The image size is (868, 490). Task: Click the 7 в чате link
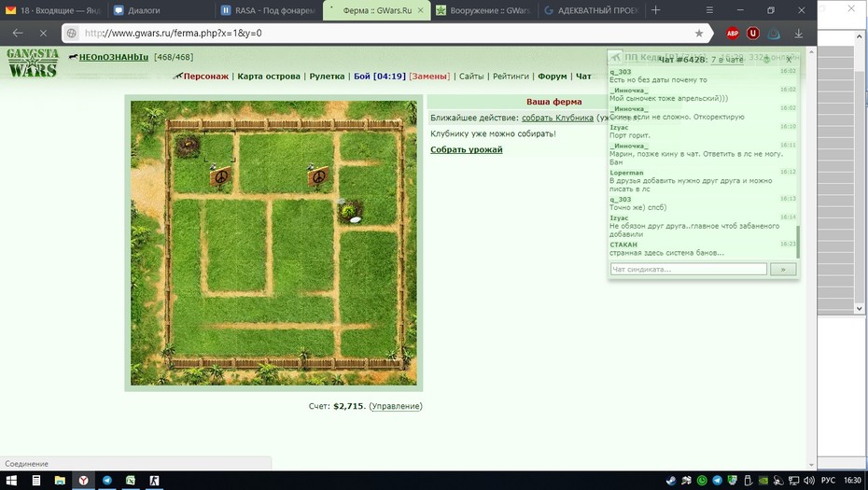click(727, 60)
